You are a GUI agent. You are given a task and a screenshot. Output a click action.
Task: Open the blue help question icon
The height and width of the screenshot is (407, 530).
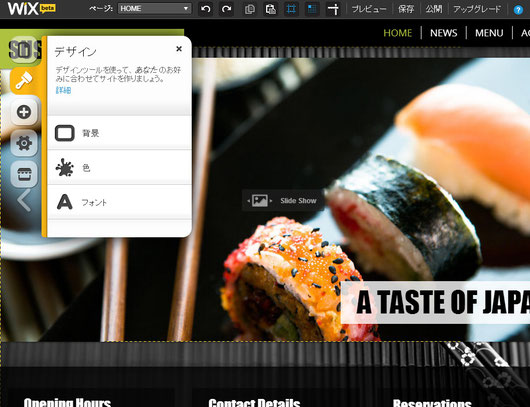[x=518, y=9]
